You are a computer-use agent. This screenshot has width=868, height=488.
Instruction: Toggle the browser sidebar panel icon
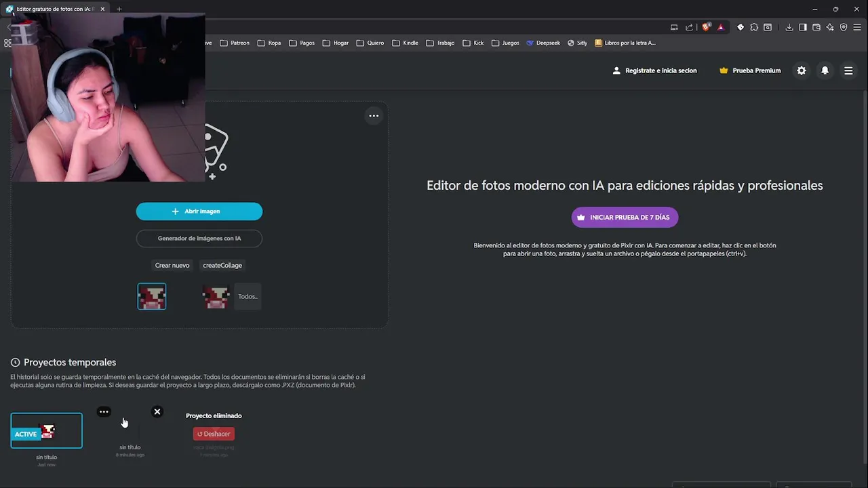(x=803, y=27)
